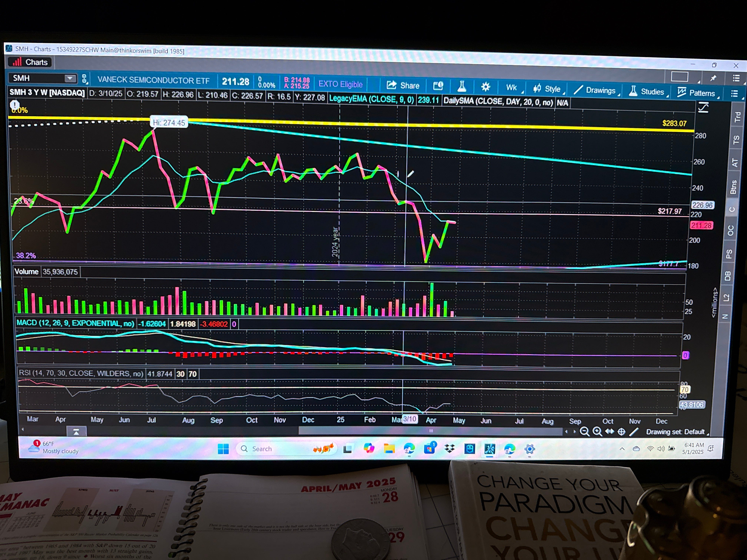Open the Share chart option
The image size is (747, 560).
point(403,85)
